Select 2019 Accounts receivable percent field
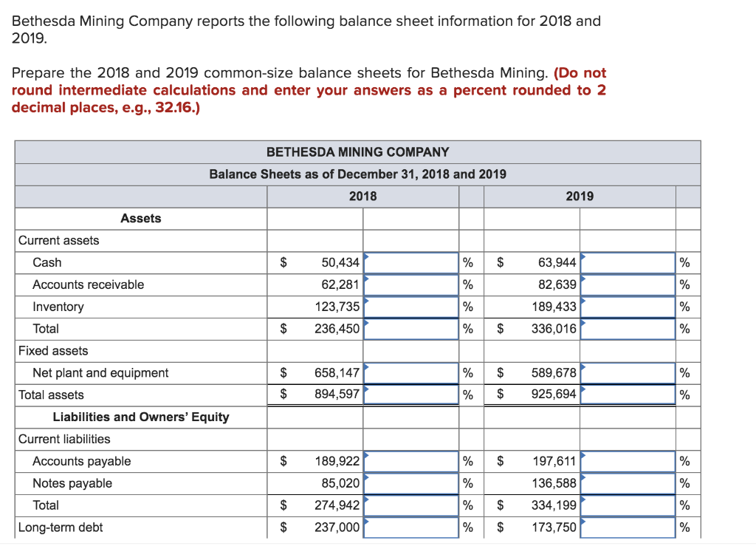The image size is (756, 546). (628, 285)
